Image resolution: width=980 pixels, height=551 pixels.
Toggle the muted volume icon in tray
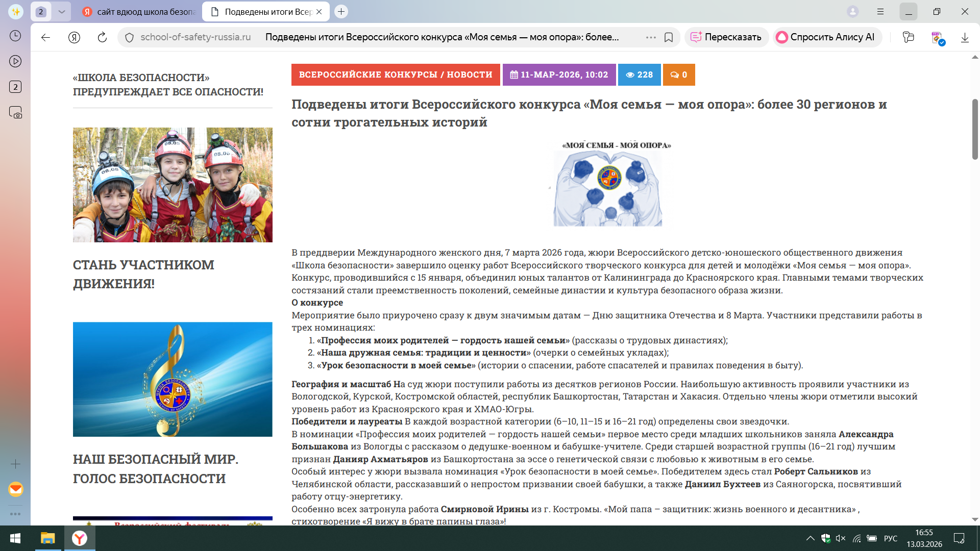[x=841, y=538]
